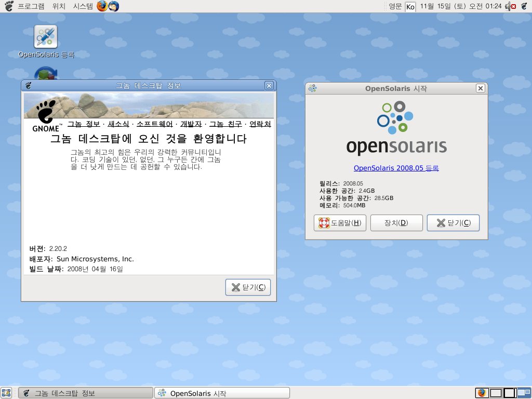Open the 그놈 정보 link
532x399 pixels.
click(84, 124)
